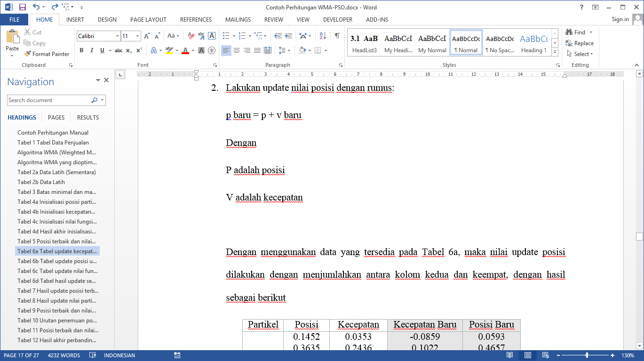Expand the Styles gallery more arrow
This screenshot has width=644, height=361.
(555, 52)
